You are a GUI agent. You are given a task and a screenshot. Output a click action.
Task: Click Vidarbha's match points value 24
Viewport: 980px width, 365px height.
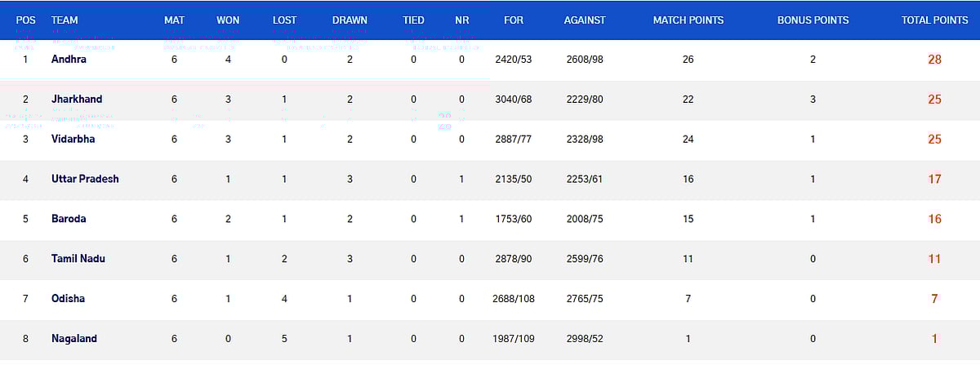(x=688, y=140)
